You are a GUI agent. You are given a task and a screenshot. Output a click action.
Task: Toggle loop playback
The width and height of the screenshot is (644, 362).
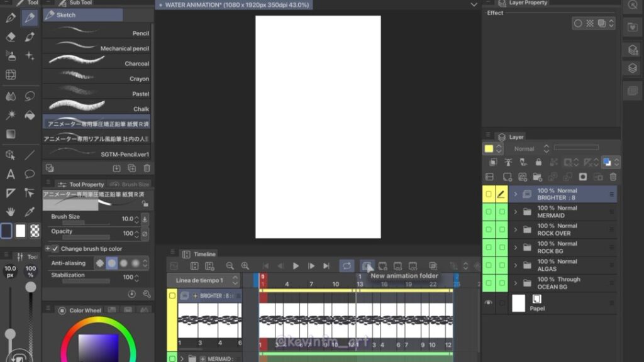click(x=347, y=266)
